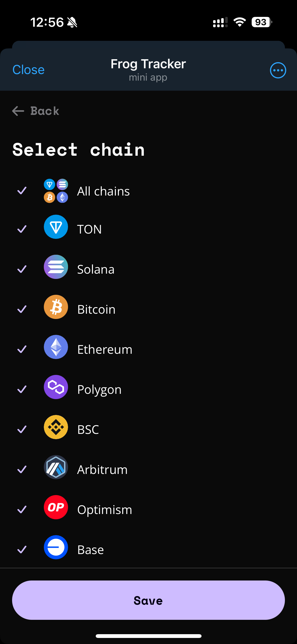The image size is (297, 644).
Task: Select the Polygon chain label
Action: click(x=99, y=390)
